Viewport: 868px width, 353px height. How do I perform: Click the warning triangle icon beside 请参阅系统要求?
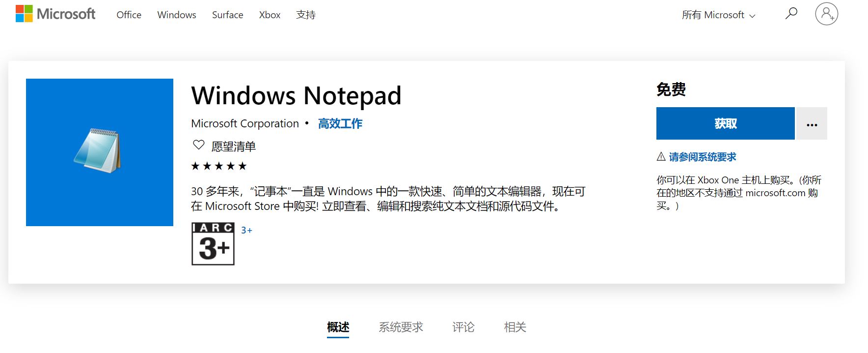tap(661, 157)
